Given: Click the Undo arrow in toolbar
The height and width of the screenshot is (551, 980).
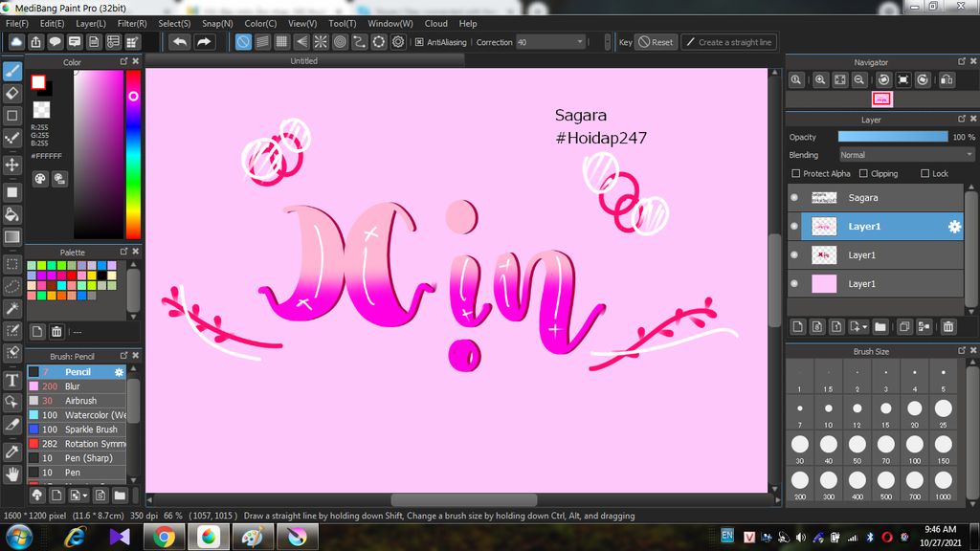Looking at the screenshot, I should click(x=180, y=42).
